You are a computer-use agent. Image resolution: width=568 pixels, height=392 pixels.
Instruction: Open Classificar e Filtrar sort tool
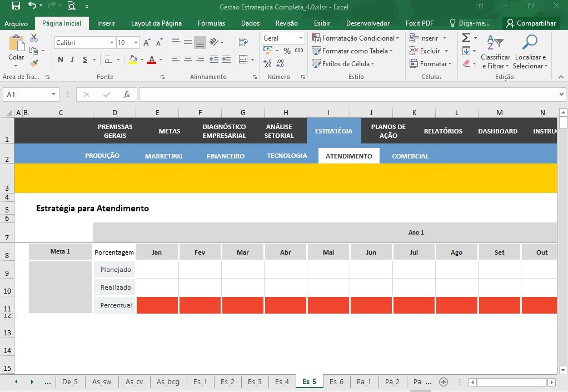click(495, 52)
